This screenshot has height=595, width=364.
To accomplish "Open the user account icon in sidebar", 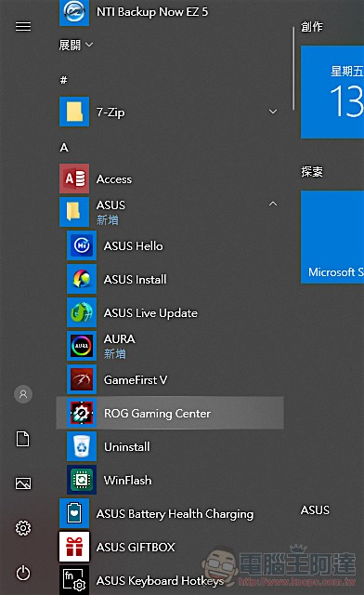I will coord(23,394).
